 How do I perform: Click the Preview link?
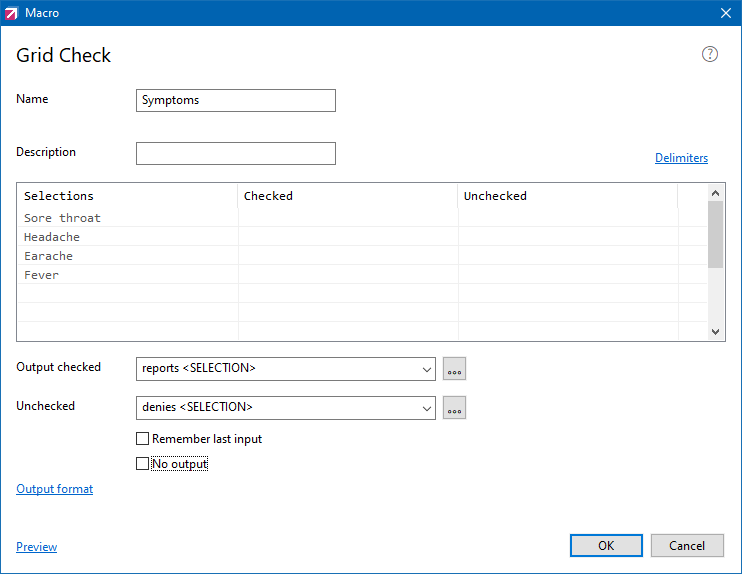click(x=37, y=547)
